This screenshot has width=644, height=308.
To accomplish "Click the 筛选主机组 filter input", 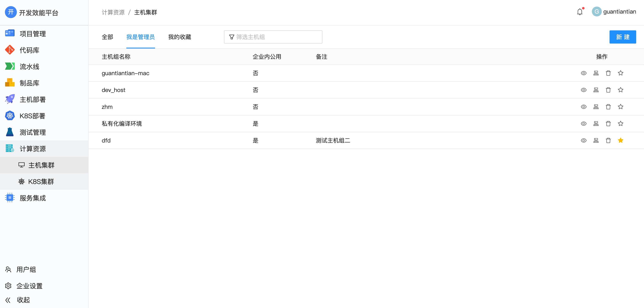I will (x=273, y=37).
